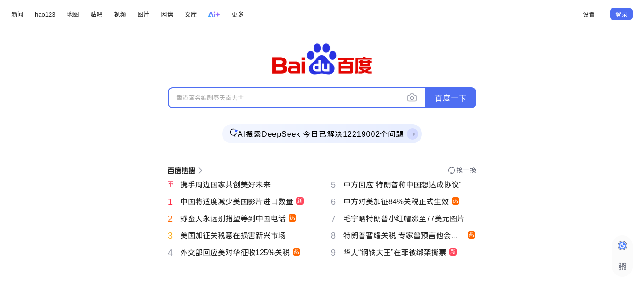Click rank number 3 in hot list
644x307 pixels.
(170, 236)
